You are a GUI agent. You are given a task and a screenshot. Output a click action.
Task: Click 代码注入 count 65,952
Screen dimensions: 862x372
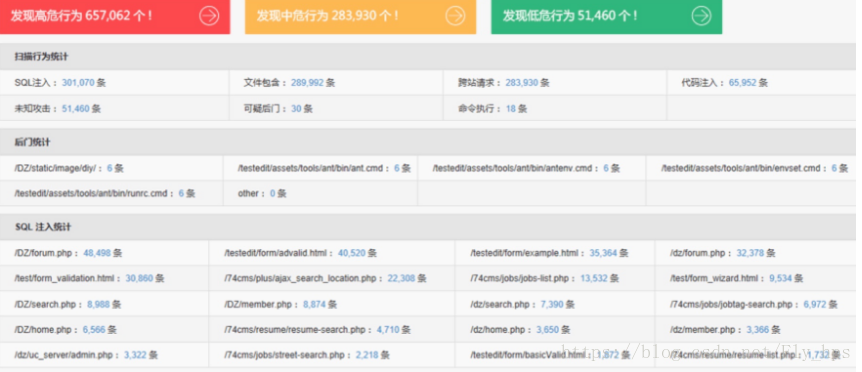742,83
